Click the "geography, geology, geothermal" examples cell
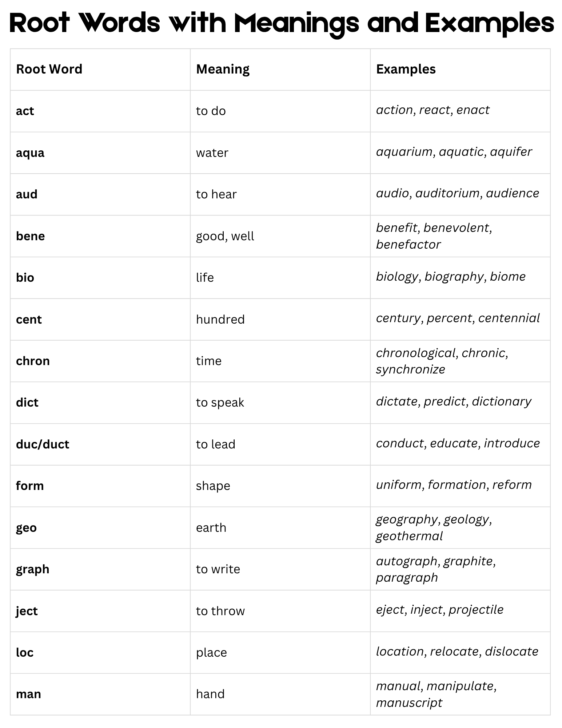The image size is (562, 728). point(434,527)
